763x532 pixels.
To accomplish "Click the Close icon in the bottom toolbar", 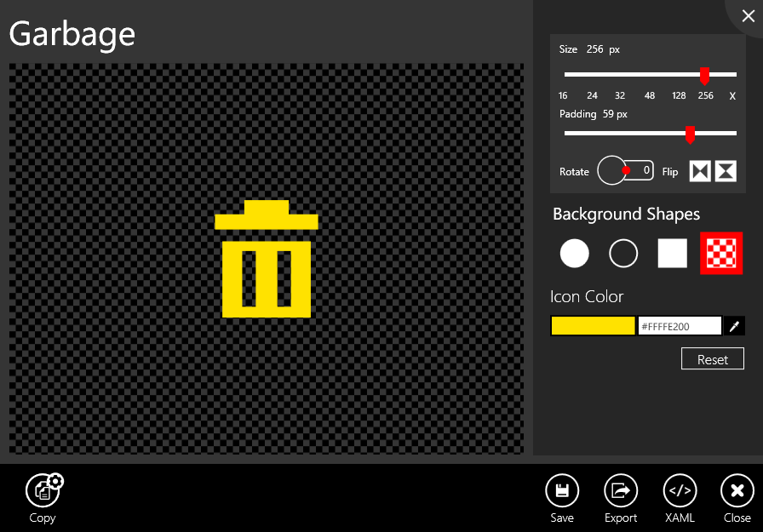I will coord(737,490).
